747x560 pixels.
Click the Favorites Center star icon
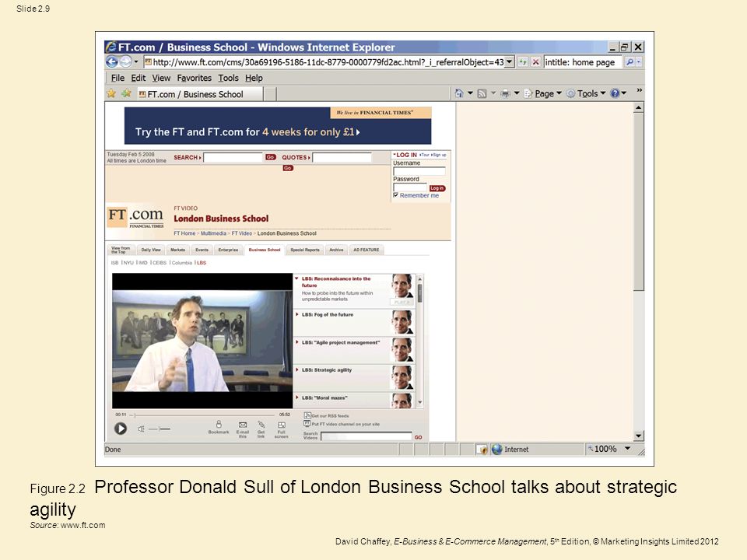point(111,94)
